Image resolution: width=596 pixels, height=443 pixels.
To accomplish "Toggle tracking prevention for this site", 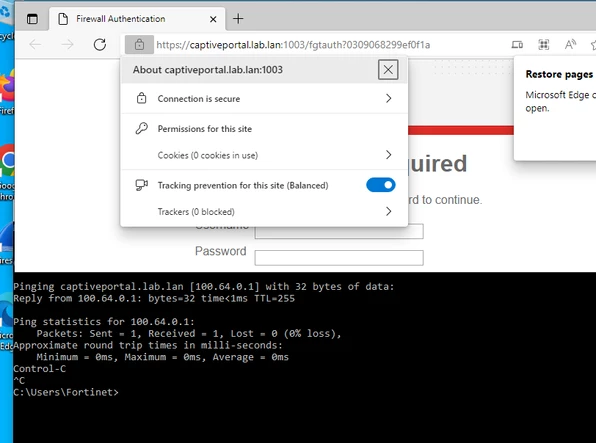I will tap(381, 185).
